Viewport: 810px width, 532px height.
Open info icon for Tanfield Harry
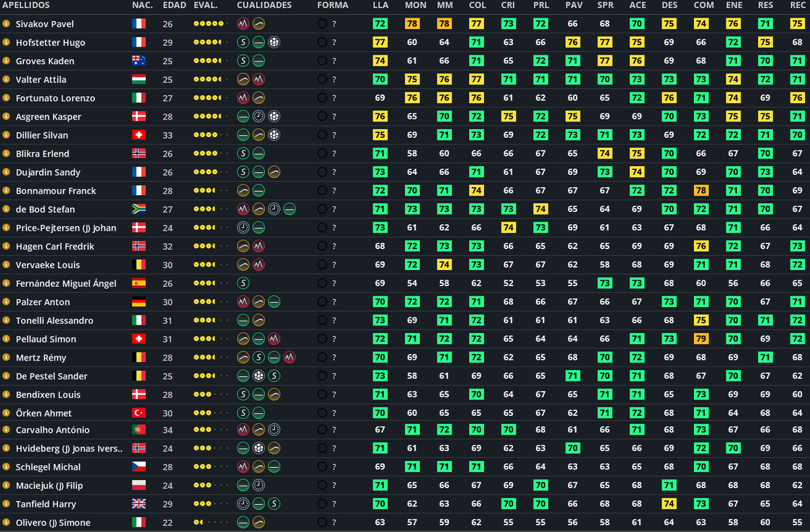pos(6,504)
